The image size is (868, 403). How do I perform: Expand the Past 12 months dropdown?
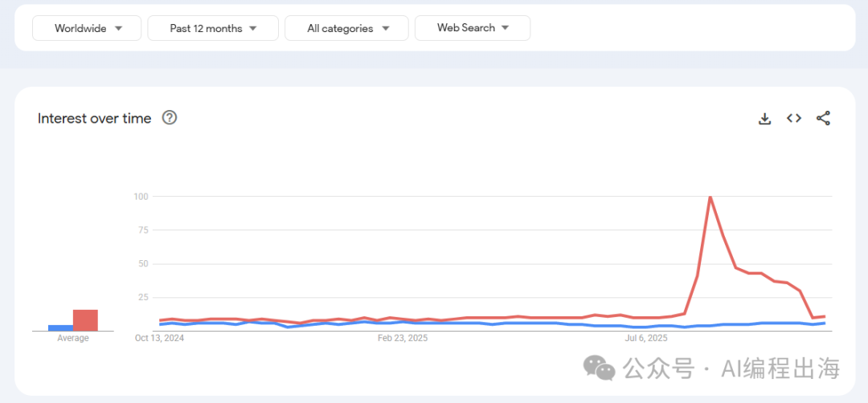coord(213,28)
